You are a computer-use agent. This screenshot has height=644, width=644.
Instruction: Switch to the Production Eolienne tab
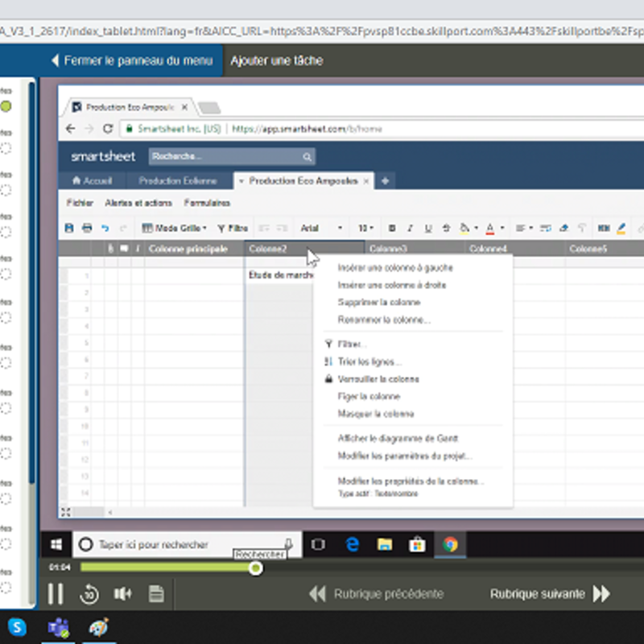pyautogui.click(x=178, y=181)
